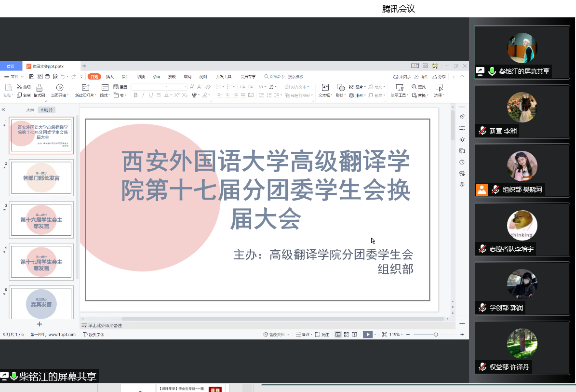Click the new slide (新建幻灯片) icon
Screen dimensions: 576x392
pyautogui.click(x=86, y=87)
